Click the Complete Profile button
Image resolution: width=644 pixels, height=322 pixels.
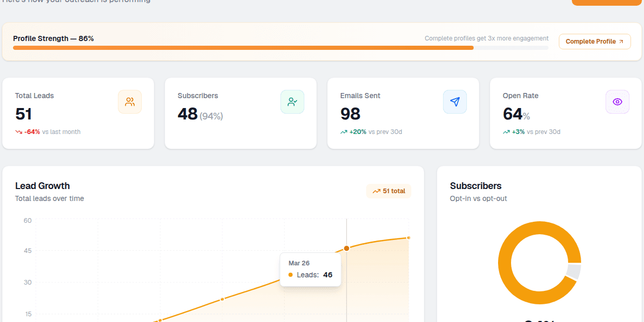[595, 42]
